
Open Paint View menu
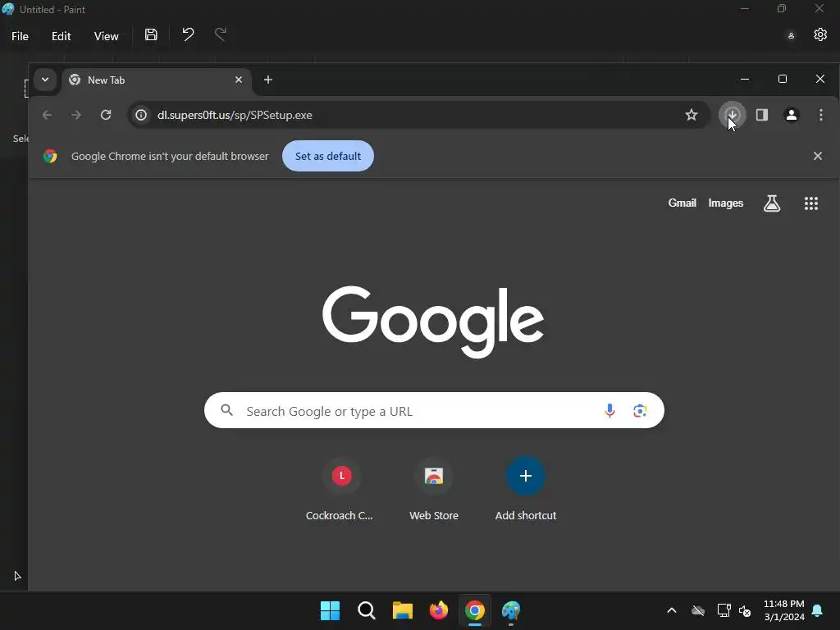[106, 36]
